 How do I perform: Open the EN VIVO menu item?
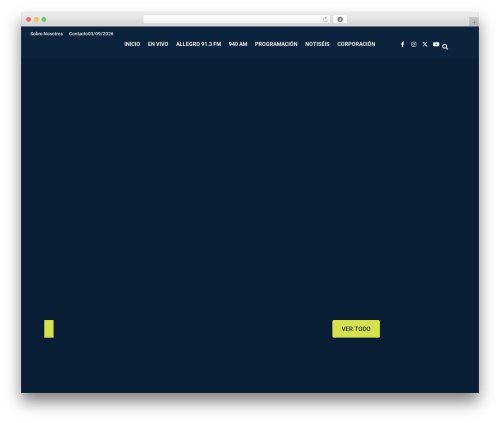pyautogui.click(x=158, y=44)
